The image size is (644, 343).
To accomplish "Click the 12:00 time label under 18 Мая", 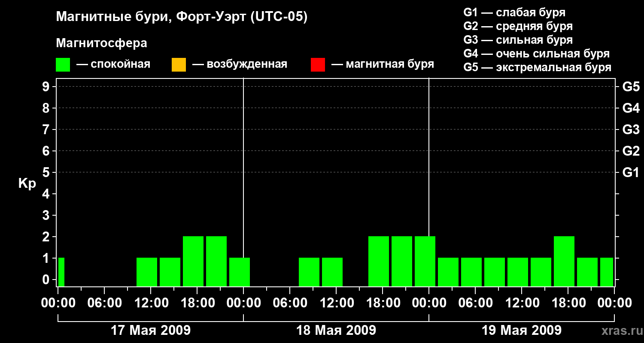I will (336, 303).
